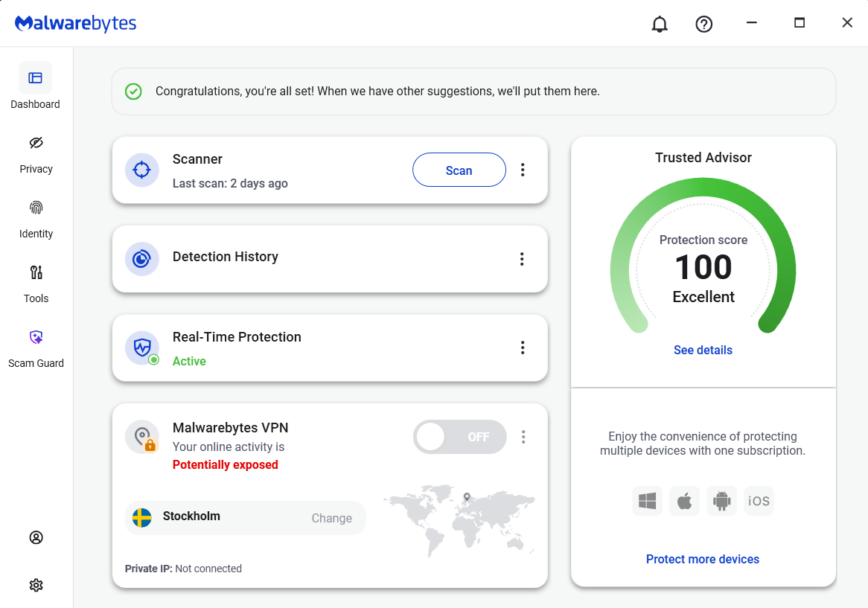
Task: Click the Excellent rating label
Action: [703, 297]
